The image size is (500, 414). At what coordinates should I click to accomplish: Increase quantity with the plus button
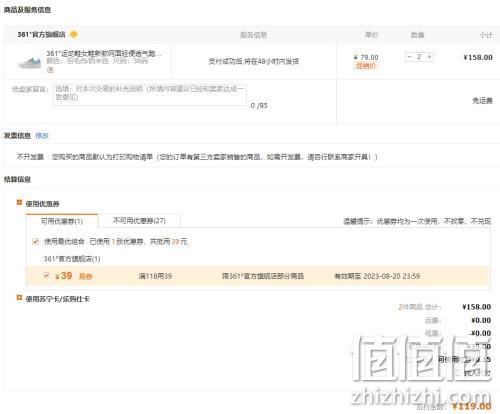pos(429,57)
